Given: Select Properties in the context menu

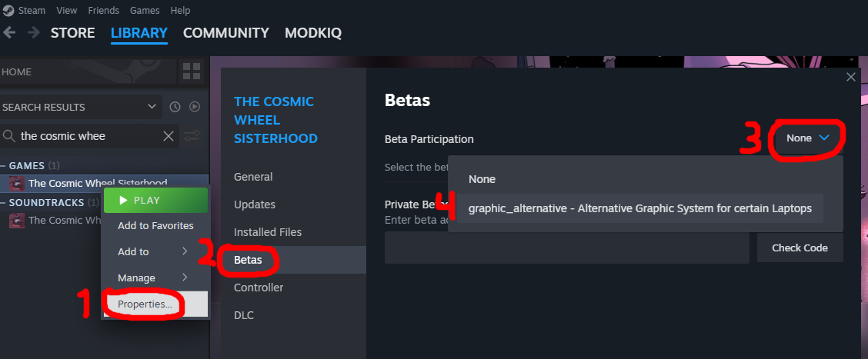Looking at the screenshot, I should [x=145, y=304].
